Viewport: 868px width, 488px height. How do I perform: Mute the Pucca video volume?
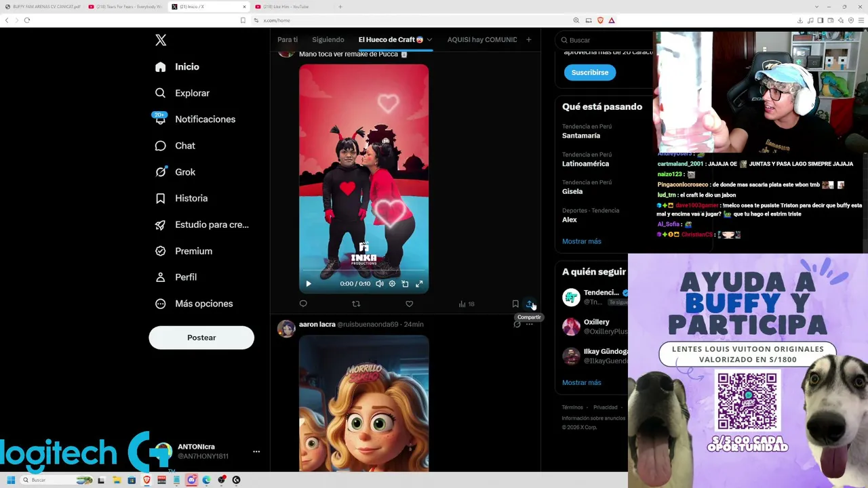pos(380,284)
